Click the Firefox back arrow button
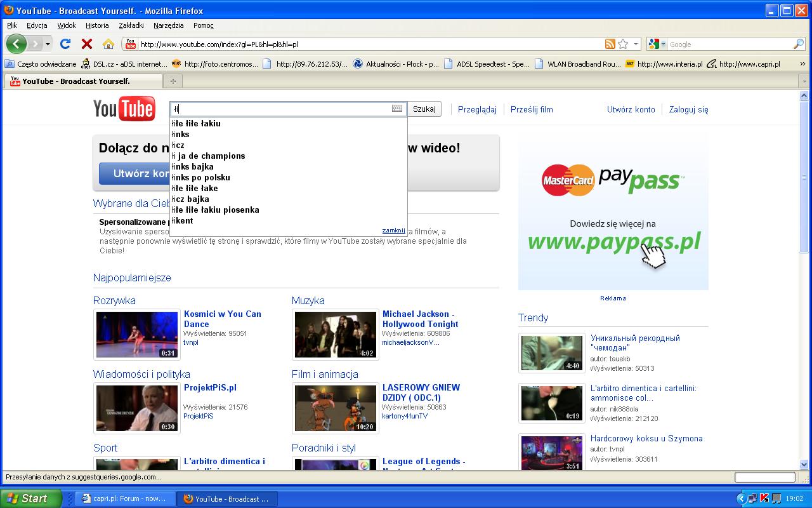Screen dimensions: 812x508 (x=16, y=44)
